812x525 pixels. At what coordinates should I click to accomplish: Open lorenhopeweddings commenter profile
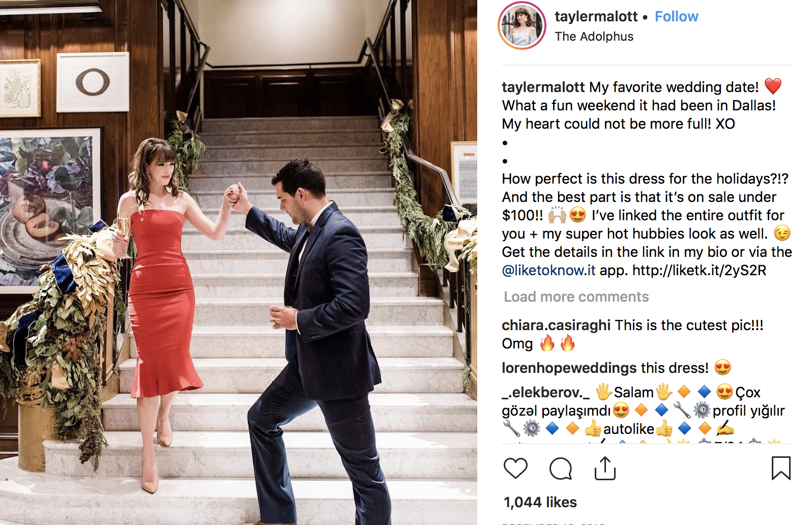(569, 368)
